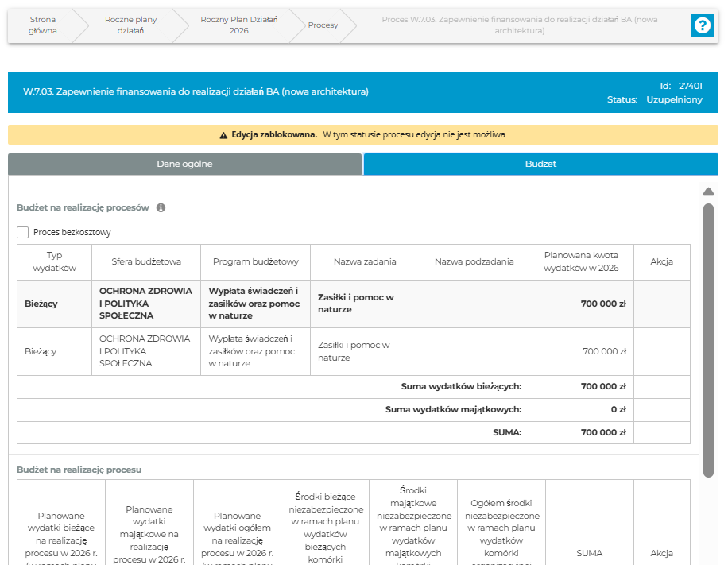Switch to the Dane ogólne tab
The image size is (728, 565).
pyautogui.click(x=184, y=164)
